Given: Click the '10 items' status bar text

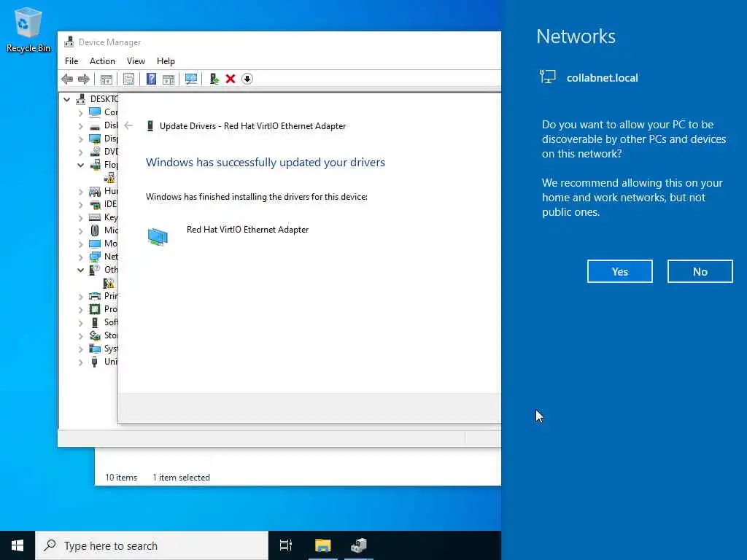Looking at the screenshot, I should 121,478.
